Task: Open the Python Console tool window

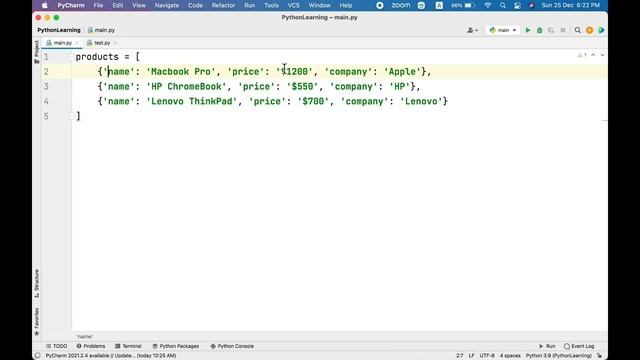Action: (x=232, y=346)
